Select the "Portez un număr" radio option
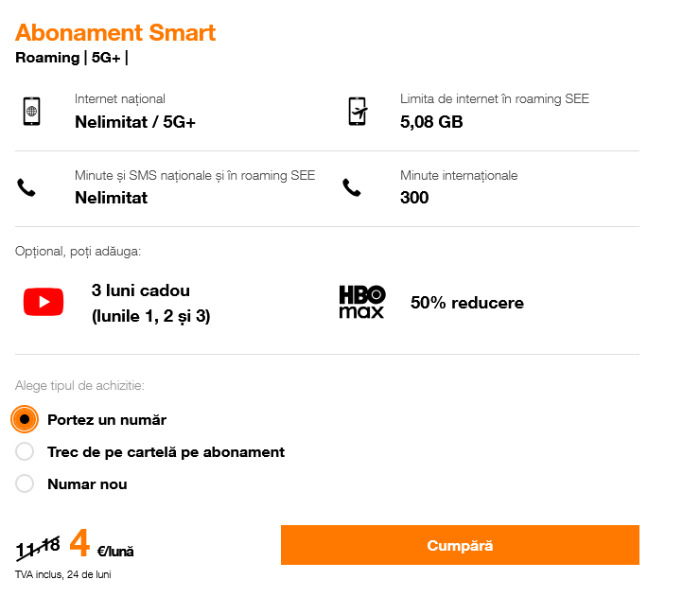The height and width of the screenshot is (615, 700). 26,419
